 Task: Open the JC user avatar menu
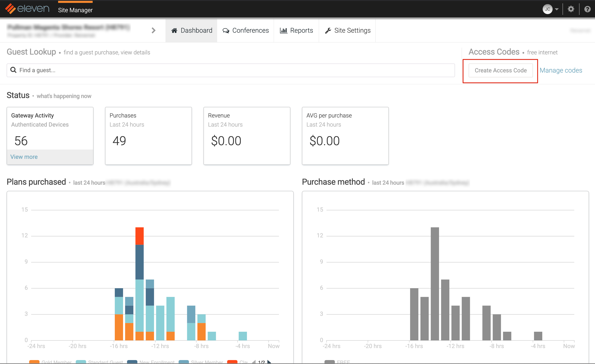click(547, 9)
